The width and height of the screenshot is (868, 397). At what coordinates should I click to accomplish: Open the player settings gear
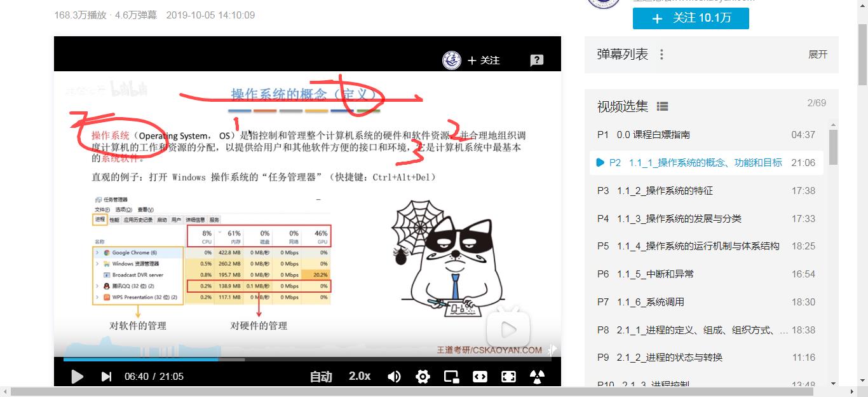coord(423,377)
